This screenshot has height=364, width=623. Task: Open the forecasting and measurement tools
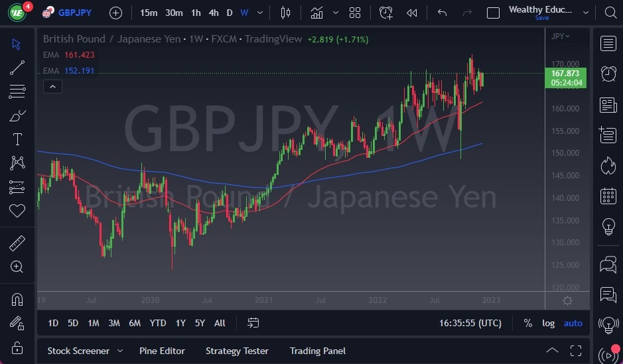click(x=17, y=187)
